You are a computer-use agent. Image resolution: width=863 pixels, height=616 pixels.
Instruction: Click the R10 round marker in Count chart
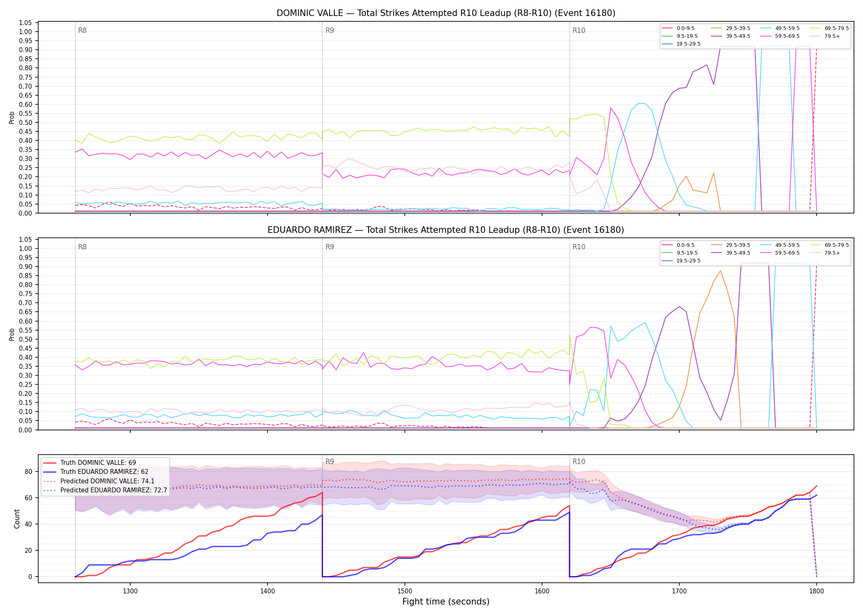click(579, 462)
